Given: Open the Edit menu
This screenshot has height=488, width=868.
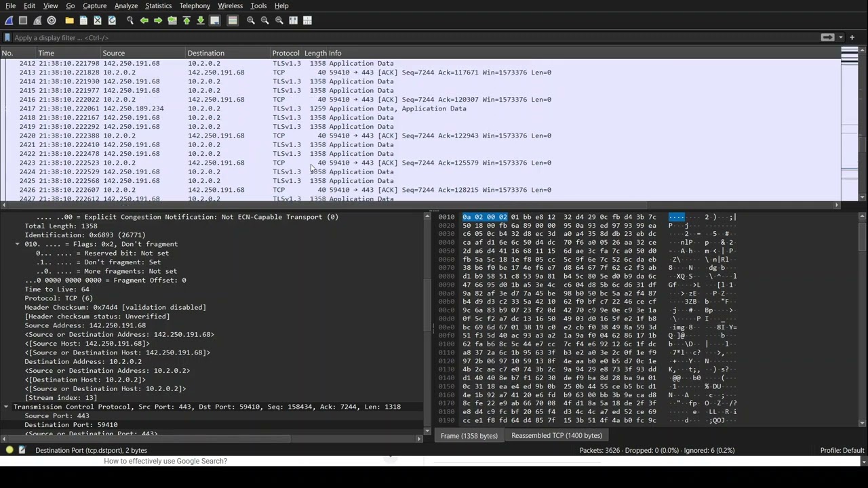Looking at the screenshot, I should 30,5.
